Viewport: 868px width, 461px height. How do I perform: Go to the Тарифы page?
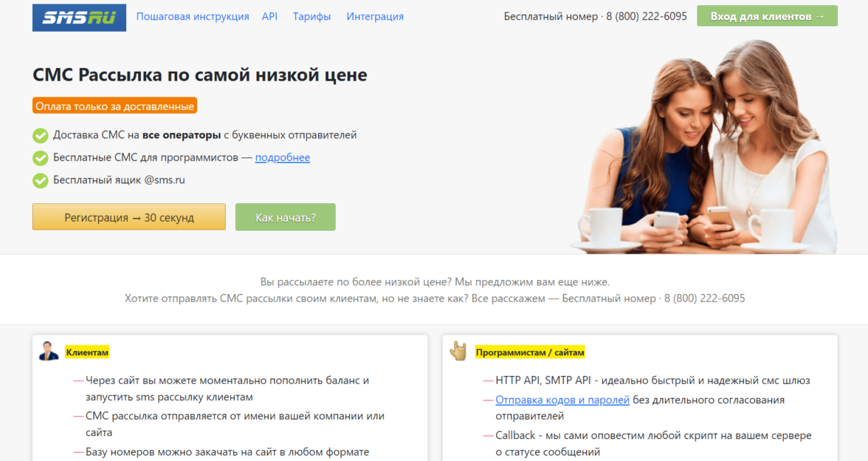pos(311,16)
